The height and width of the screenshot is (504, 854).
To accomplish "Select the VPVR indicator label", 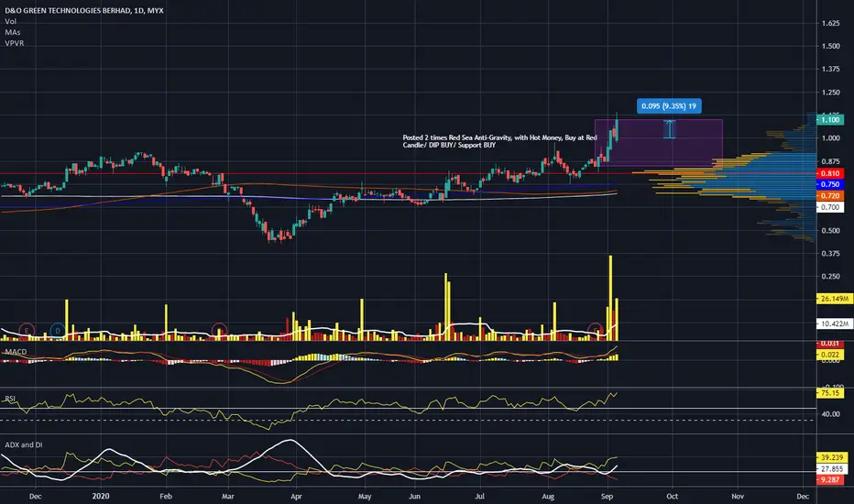I will click(14, 43).
